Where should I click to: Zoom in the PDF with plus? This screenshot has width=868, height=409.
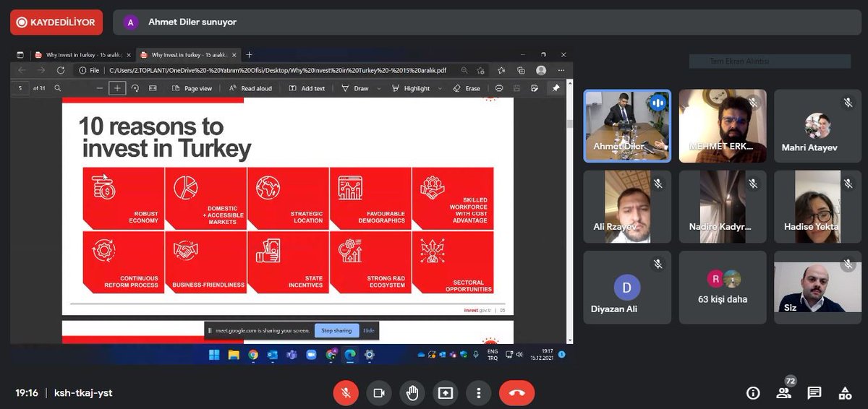point(117,88)
